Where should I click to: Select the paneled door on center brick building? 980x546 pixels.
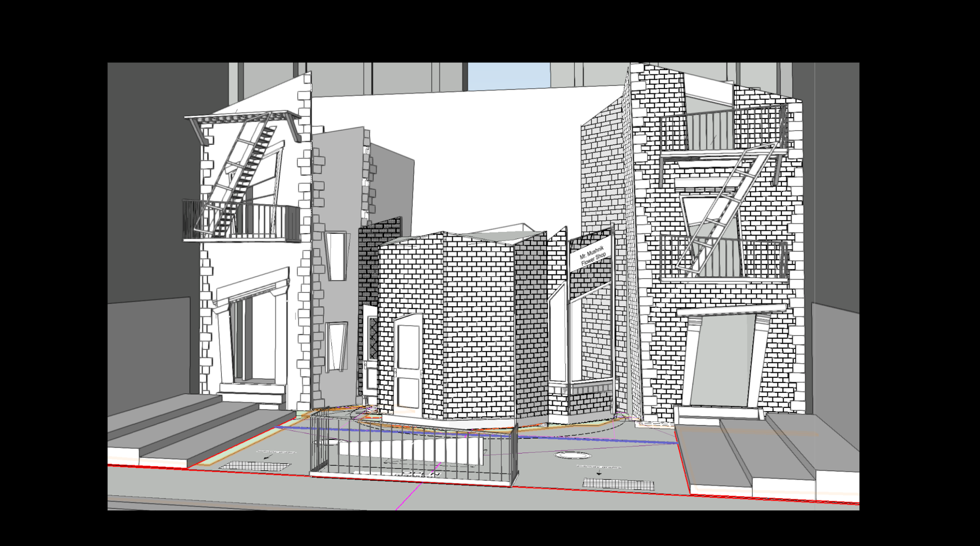408,363
